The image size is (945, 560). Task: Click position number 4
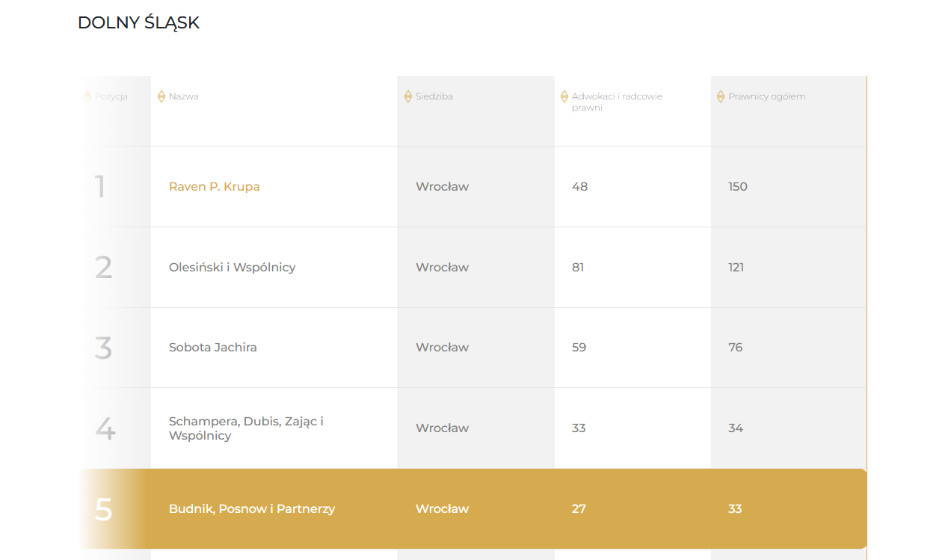point(105,428)
